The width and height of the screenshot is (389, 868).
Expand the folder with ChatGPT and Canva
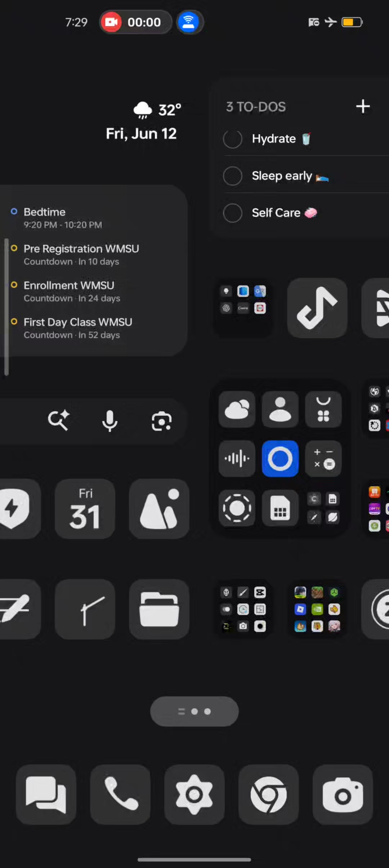(x=243, y=308)
